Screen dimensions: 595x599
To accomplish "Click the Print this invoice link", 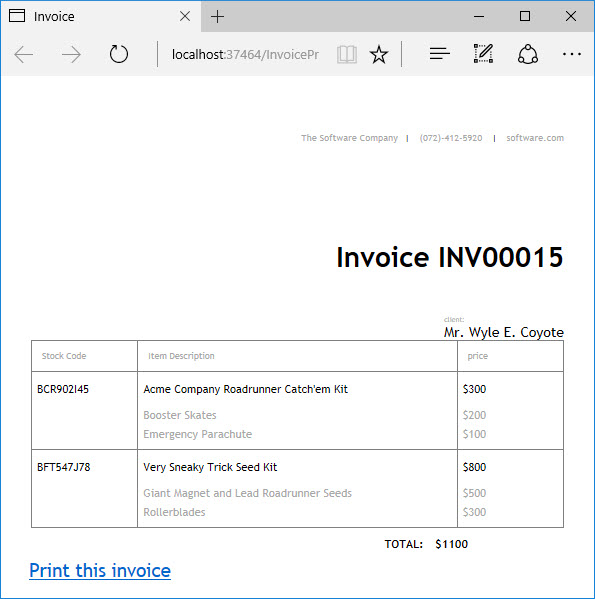I will 100,571.
